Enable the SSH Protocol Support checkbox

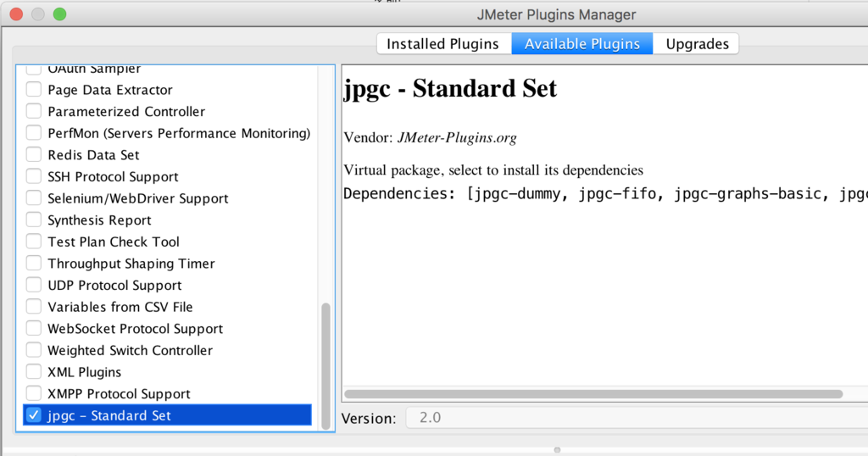(x=34, y=176)
